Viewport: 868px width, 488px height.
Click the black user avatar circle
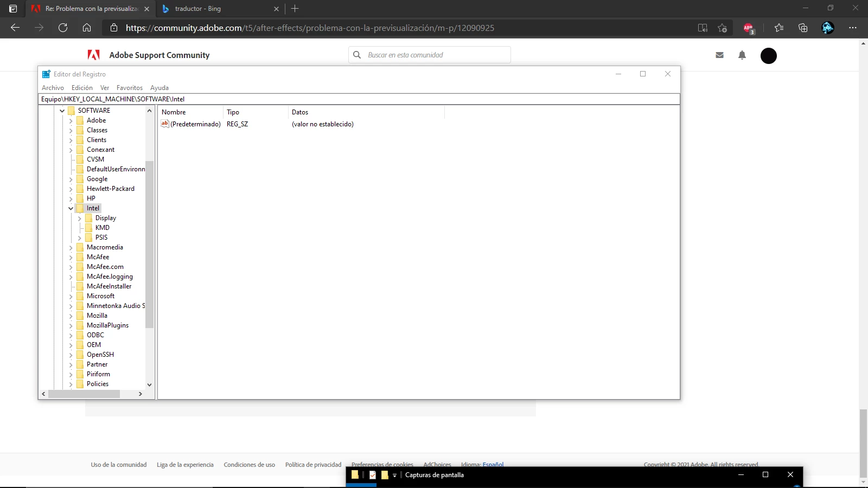[x=768, y=55]
